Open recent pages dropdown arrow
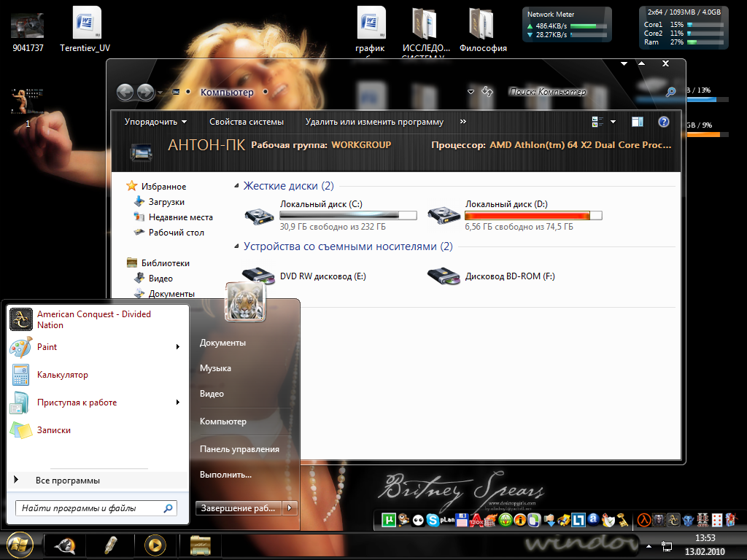Viewport: 747px width, 560px height. (x=160, y=93)
